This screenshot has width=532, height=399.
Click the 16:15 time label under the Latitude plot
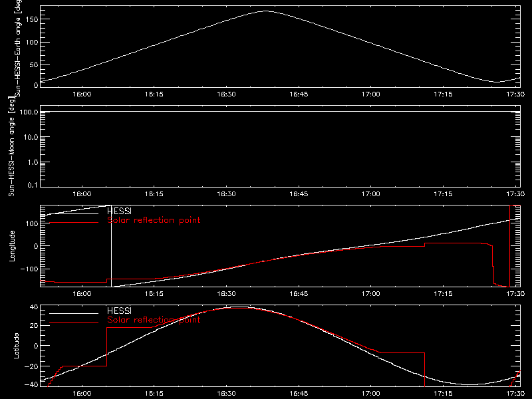[x=154, y=394]
